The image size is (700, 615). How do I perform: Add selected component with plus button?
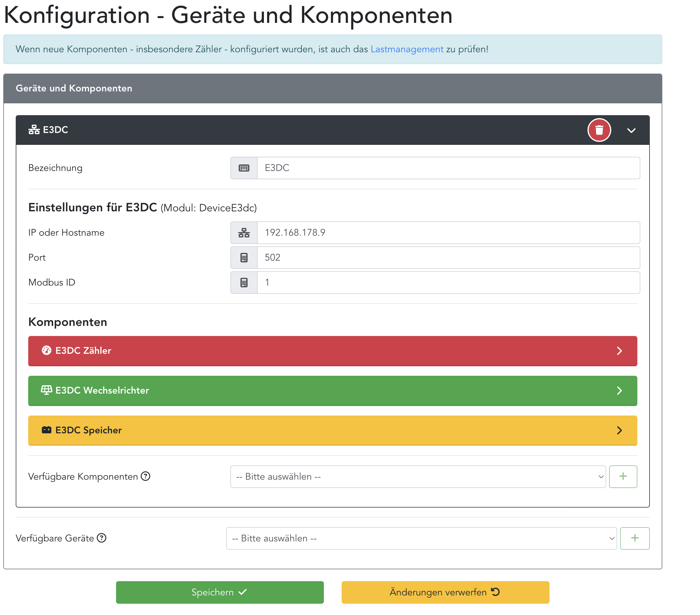point(623,476)
